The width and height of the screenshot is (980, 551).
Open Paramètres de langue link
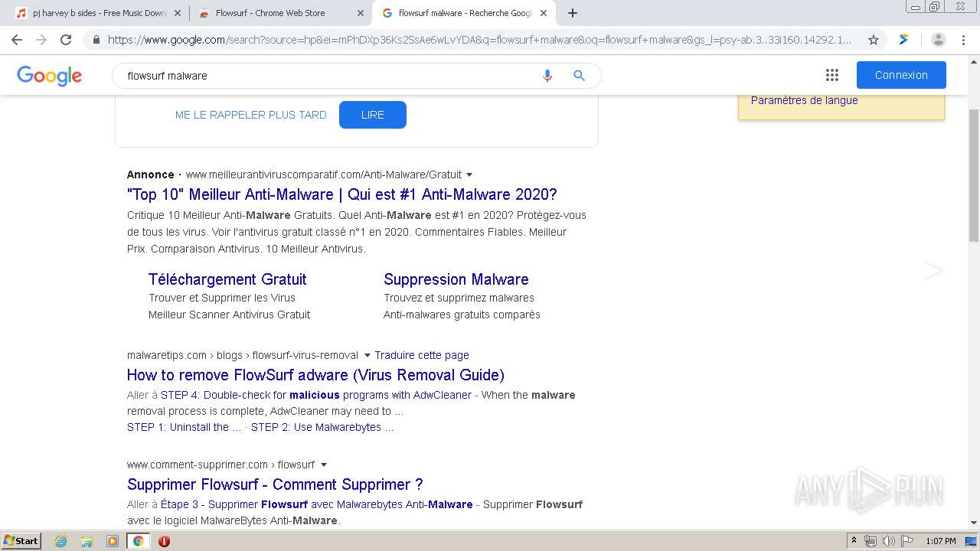click(x=805, y=100)
